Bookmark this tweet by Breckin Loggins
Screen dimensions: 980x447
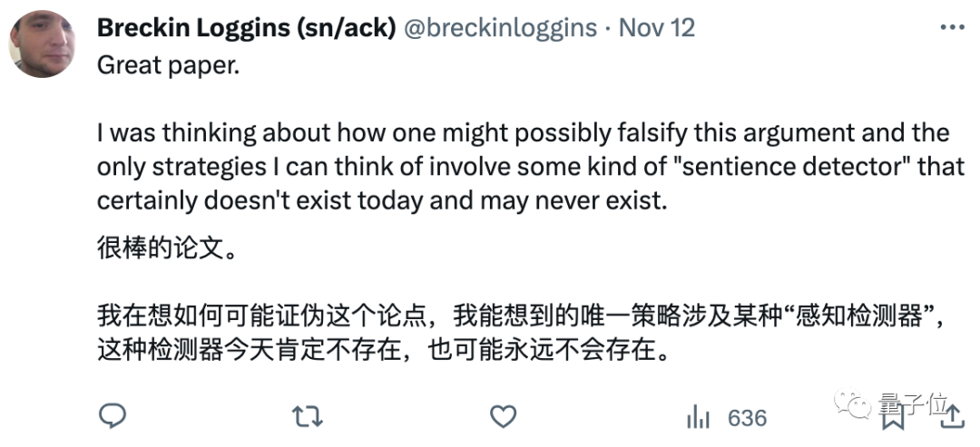click(x=891, y=418)
